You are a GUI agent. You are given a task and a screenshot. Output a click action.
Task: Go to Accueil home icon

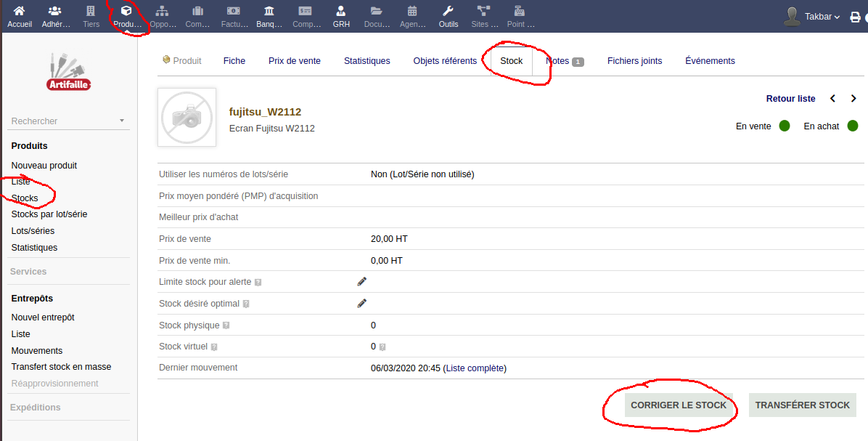(20, 11)
